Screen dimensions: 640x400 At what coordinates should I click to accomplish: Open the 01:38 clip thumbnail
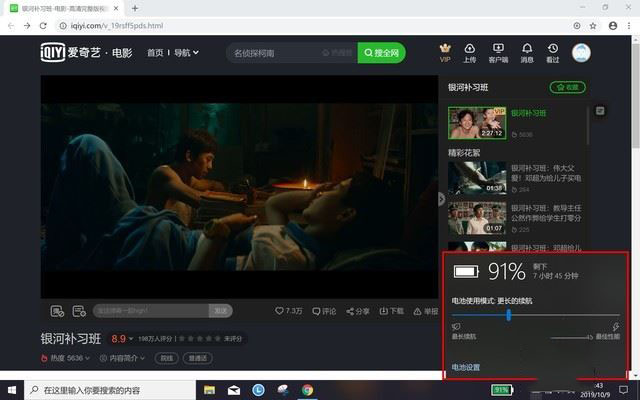(477, 178)
